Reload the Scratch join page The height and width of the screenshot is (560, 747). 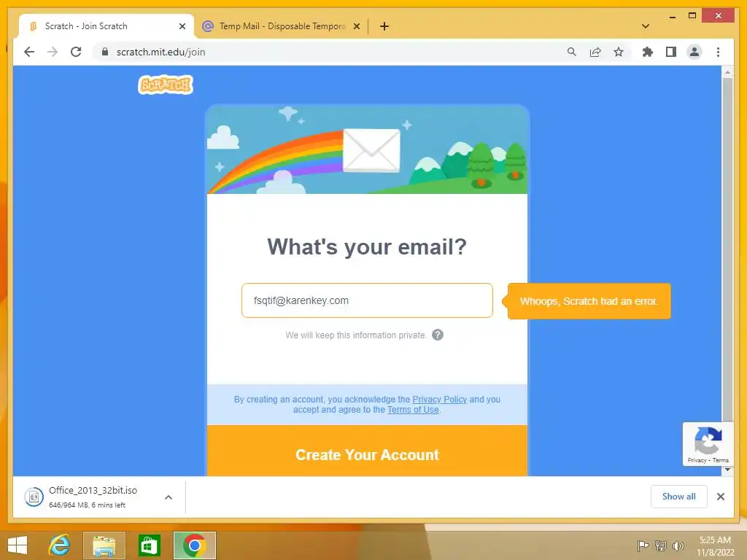pyautogui.click(x=76, y=52)
